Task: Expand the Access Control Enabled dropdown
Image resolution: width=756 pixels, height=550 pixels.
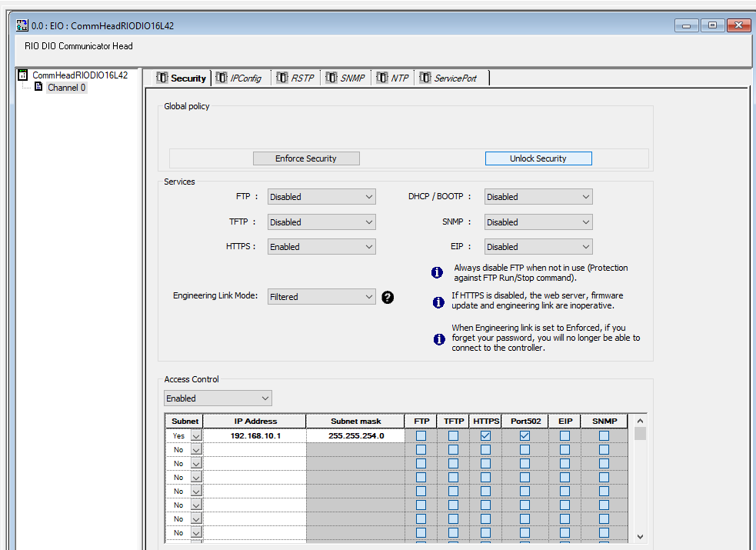Action: [218, 398]
